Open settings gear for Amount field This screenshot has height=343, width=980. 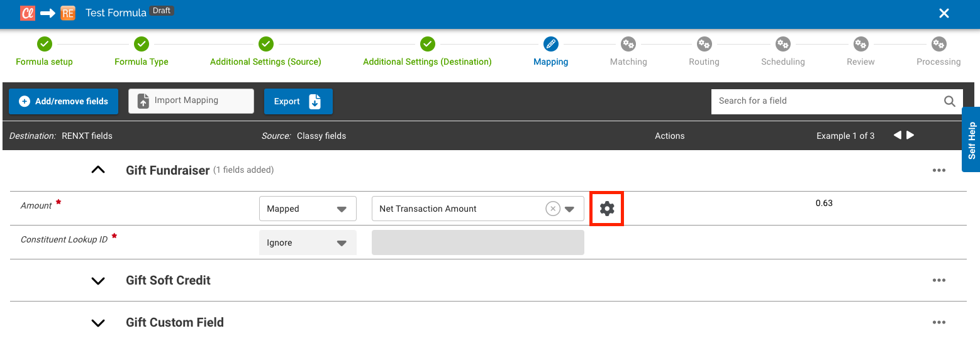coord(606,209)
